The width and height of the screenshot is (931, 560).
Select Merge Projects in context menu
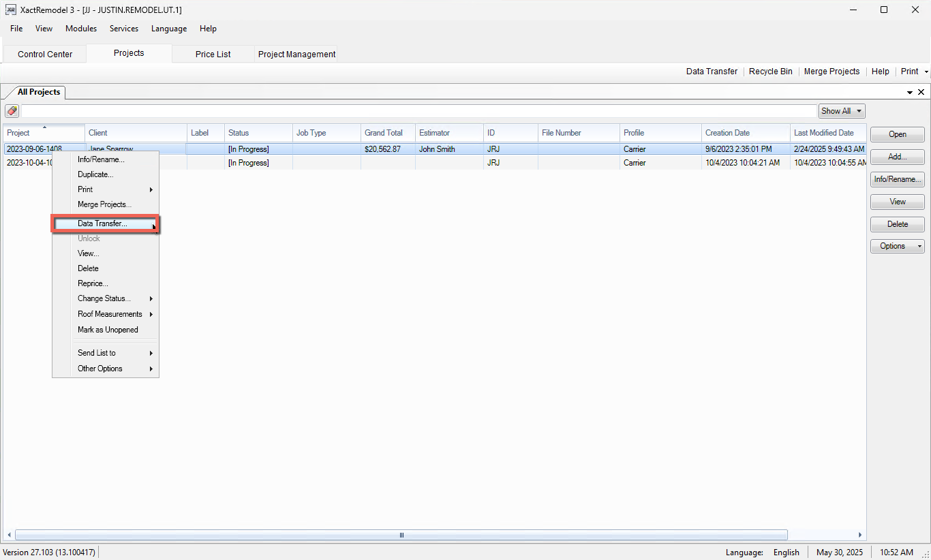[106, 204]
